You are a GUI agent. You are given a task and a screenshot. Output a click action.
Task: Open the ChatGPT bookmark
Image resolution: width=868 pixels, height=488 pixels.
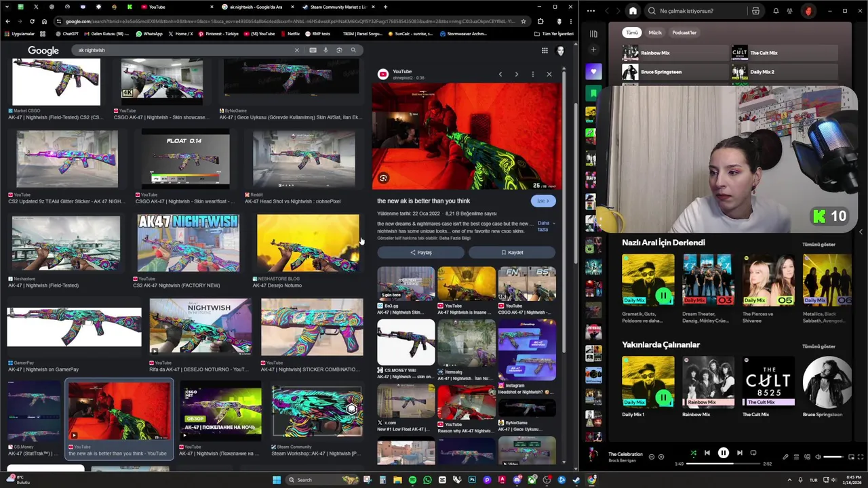pos(66,33)
